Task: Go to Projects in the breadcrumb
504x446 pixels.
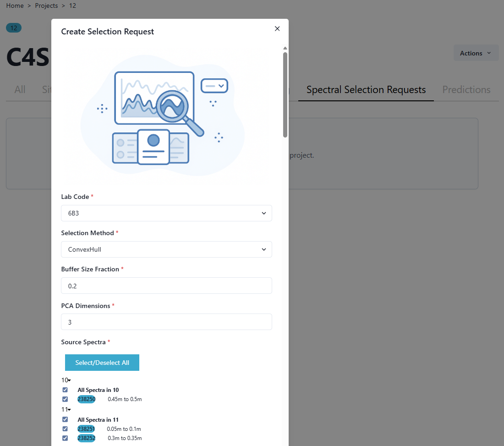Action: (x=46, y=6)
